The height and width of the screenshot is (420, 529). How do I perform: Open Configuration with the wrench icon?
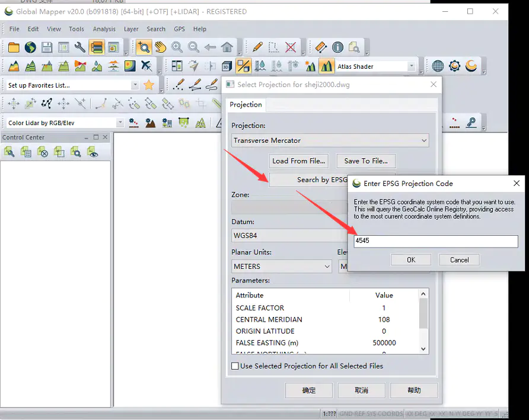(79, 47)
